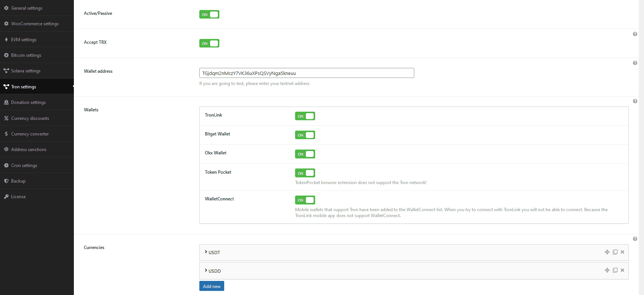Click the Currency converter dollar icon

point(6,134)
